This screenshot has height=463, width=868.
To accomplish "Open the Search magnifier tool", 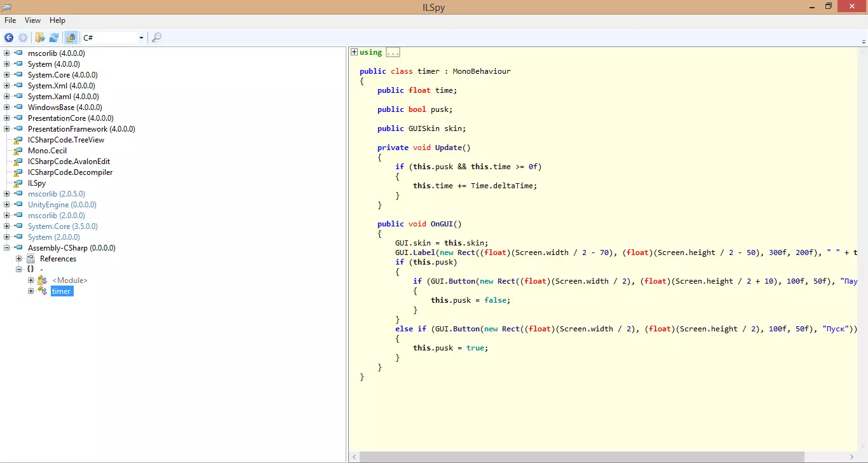I will pos(156,38).
